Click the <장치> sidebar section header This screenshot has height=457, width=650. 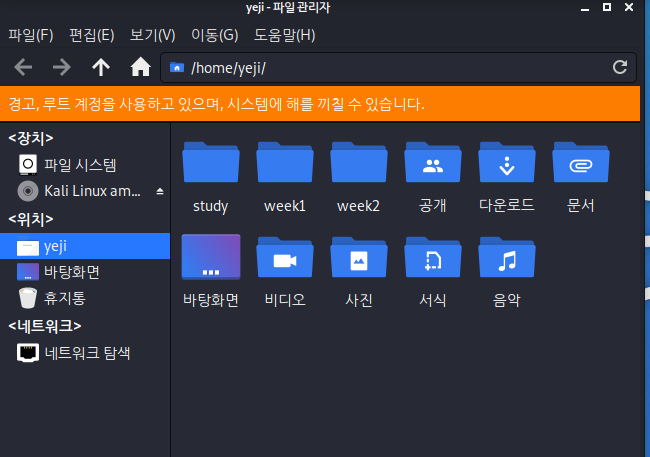point(31,138)
